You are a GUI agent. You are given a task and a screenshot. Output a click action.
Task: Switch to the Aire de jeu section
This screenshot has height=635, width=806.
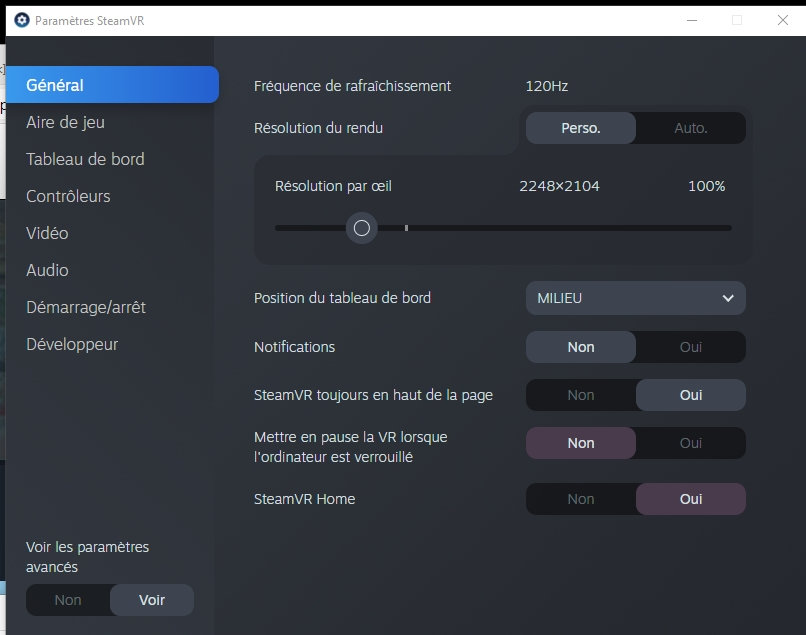(x=65, y=122)
